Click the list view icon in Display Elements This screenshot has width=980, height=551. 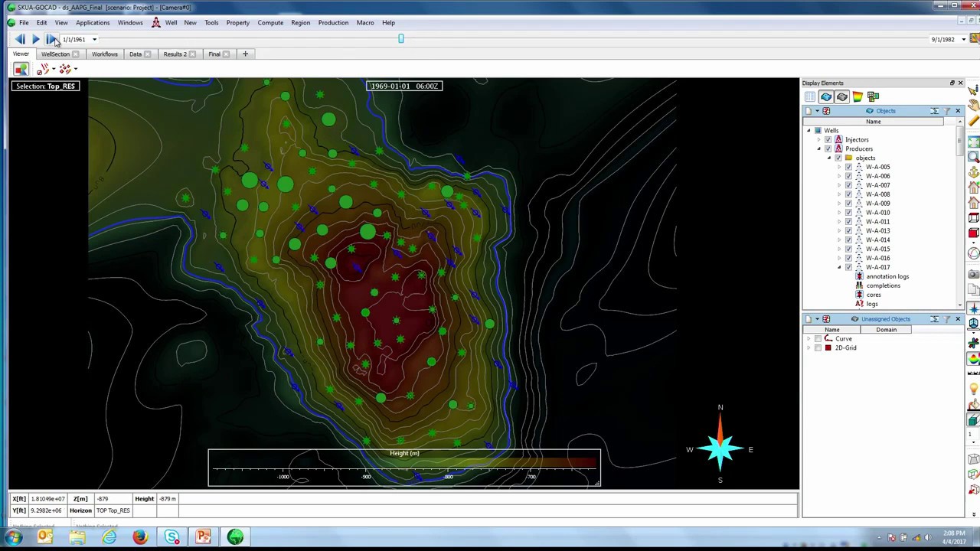click(x=810, y=97)
